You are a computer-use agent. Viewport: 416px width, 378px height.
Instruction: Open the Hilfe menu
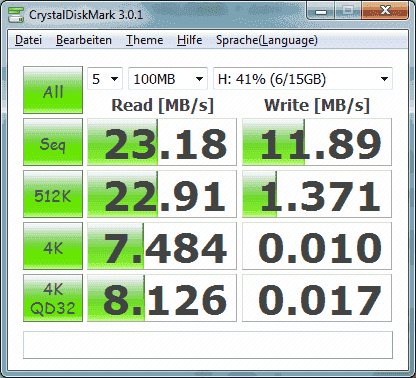click(189, 40)
